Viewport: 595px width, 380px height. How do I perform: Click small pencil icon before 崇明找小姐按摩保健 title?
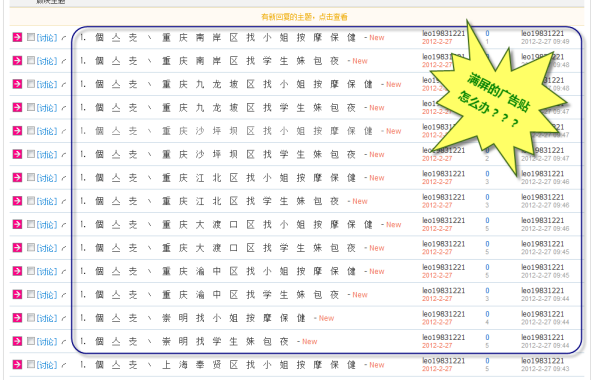63,318
